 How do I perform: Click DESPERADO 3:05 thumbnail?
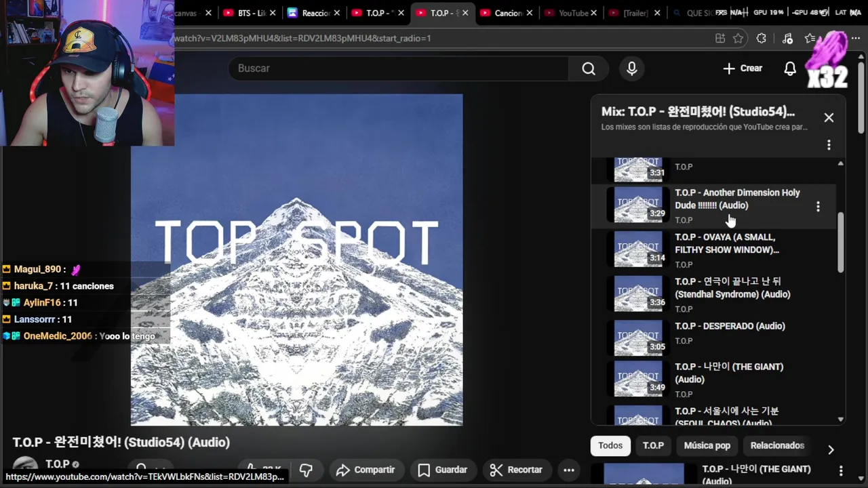638,338
